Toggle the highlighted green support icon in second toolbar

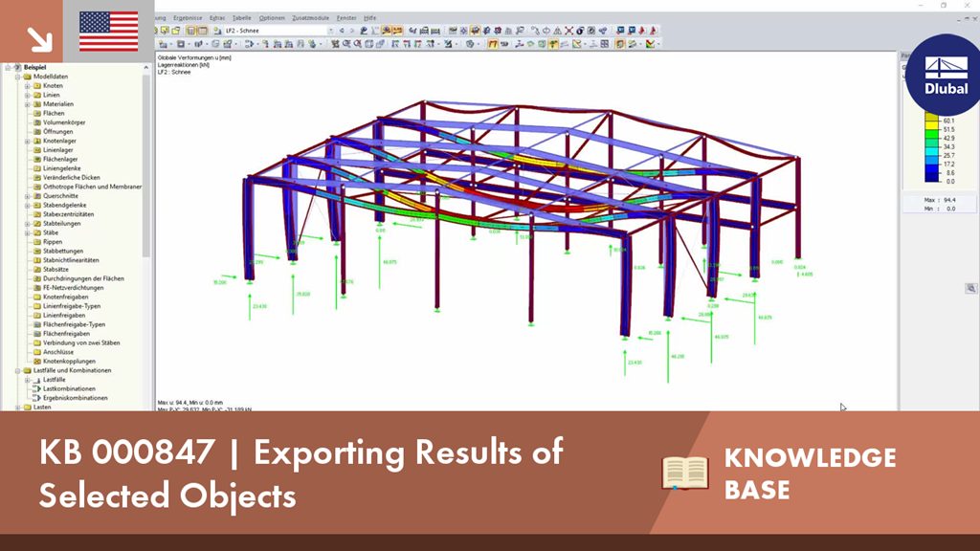(x=553, y=44)
